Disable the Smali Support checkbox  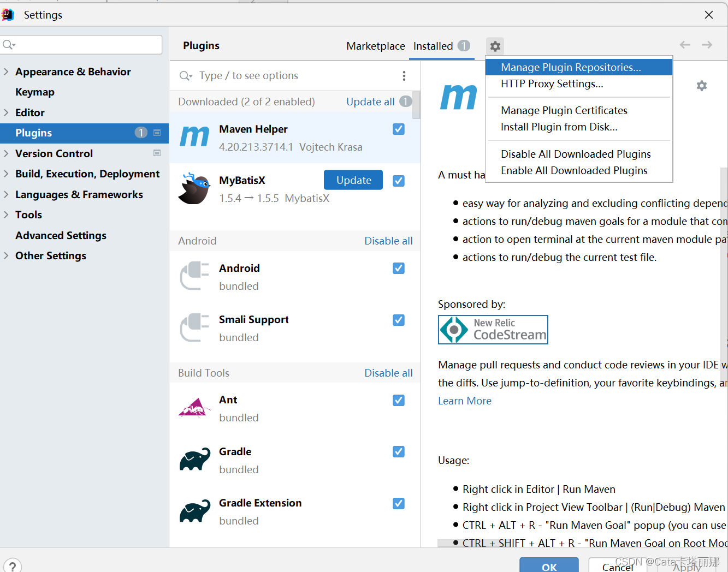tap(399, 320)
